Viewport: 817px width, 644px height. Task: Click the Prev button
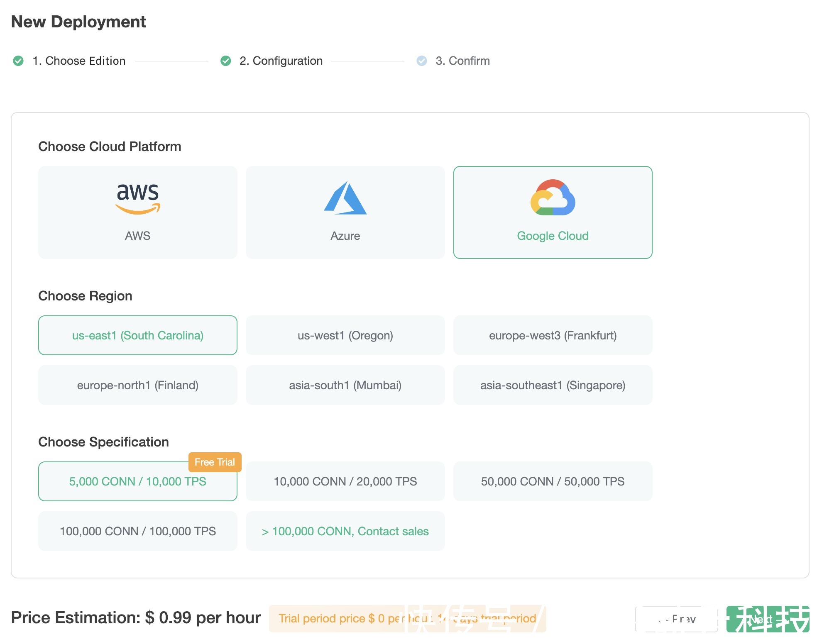[x=677, y=619]
